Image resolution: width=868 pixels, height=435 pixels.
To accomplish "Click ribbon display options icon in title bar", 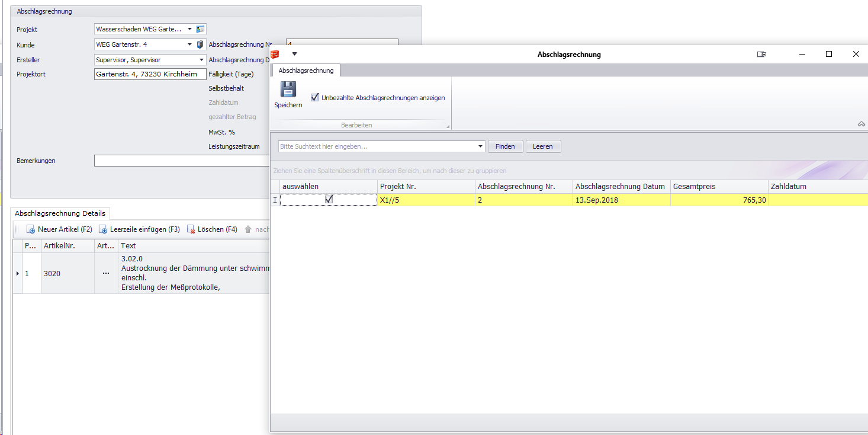I will [x=761, y=55].
